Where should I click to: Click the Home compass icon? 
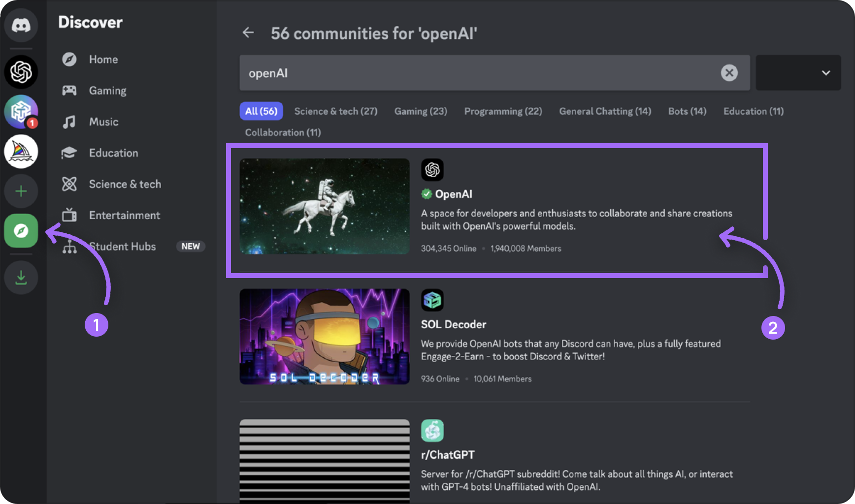[69, 60]
